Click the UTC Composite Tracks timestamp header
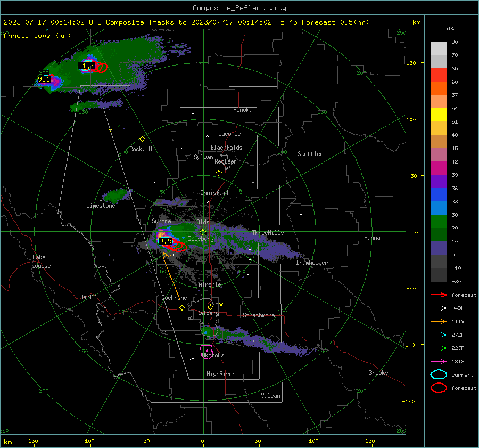479x448 pixels. 186,22
